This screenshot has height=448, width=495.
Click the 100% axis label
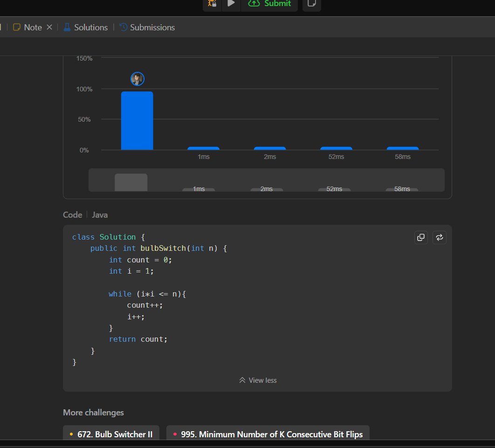(x=84, y=90)
